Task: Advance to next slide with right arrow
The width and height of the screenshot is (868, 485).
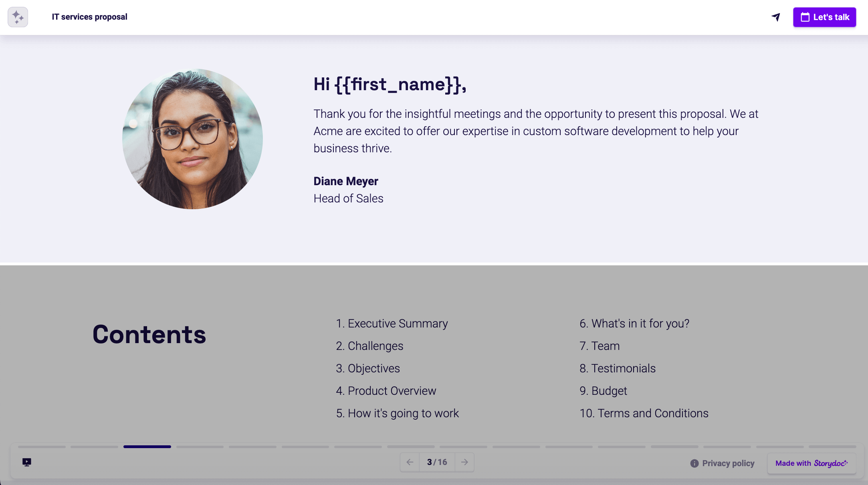Action: (464, 462)
